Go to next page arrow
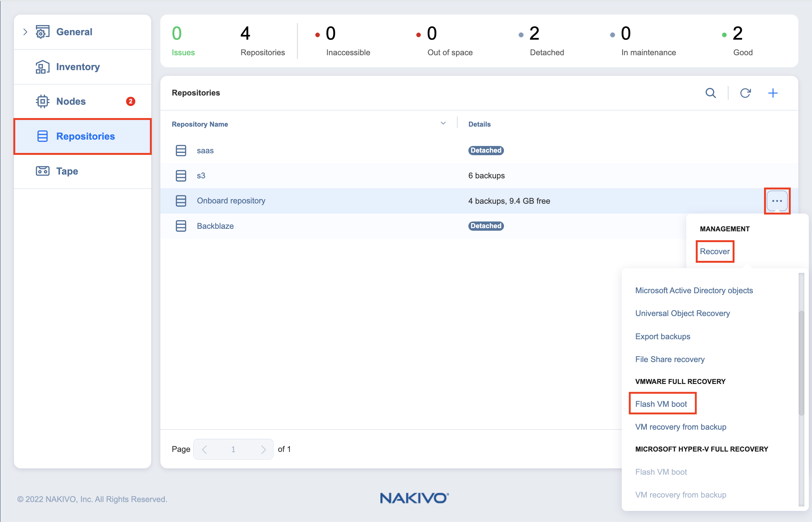 [x=263, y=449]
